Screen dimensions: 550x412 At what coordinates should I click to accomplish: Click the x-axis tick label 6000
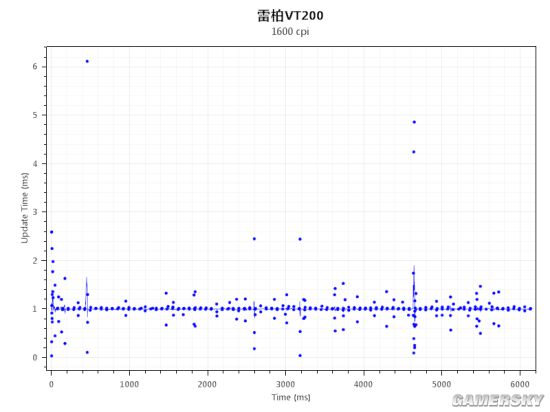(x=519, y=384)
